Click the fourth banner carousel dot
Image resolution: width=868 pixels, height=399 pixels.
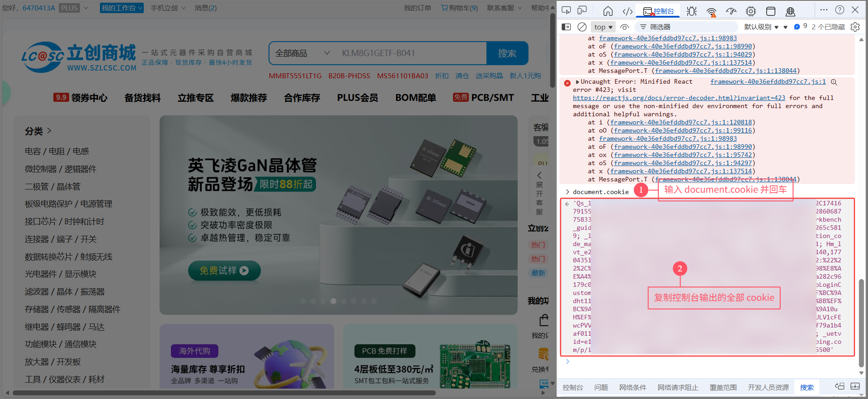[333, 301]
